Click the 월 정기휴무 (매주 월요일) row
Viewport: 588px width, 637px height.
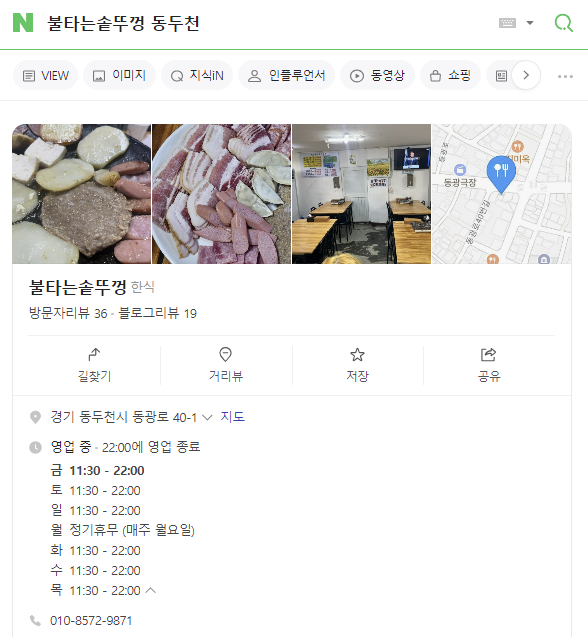click(x=122, y=530)
